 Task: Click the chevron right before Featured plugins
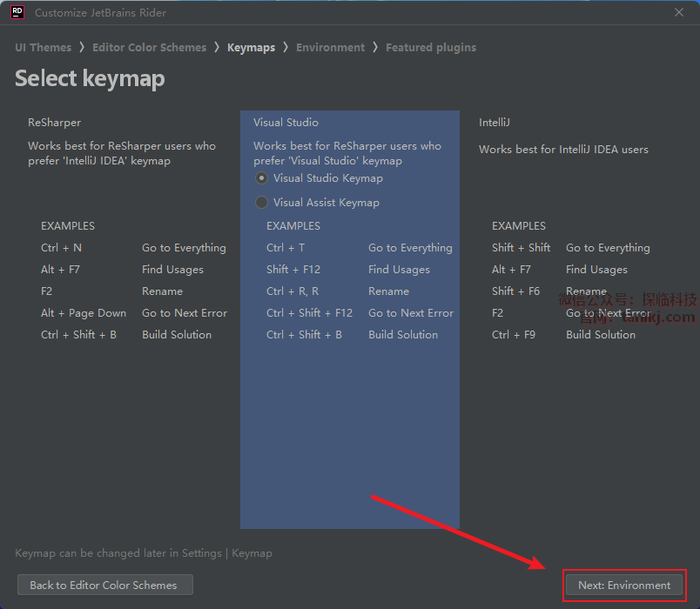375,47
